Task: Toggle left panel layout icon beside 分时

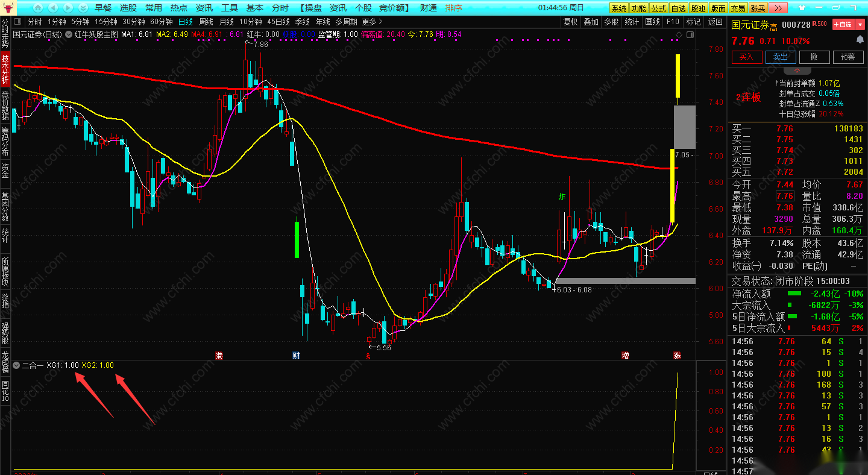Action: pos(19,22)
